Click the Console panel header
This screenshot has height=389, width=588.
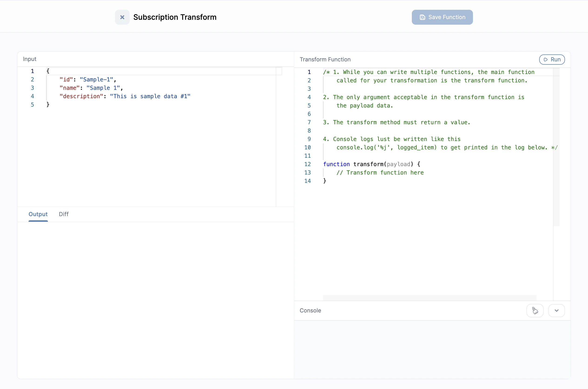click(310, 311)
